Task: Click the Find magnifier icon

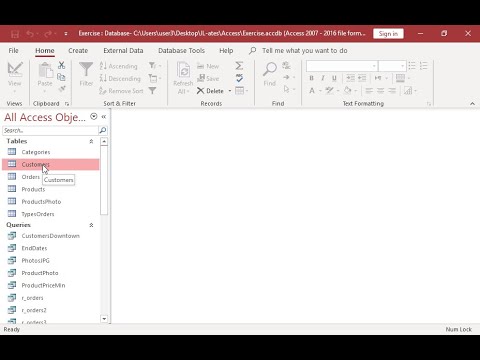Action: point(270,69)
